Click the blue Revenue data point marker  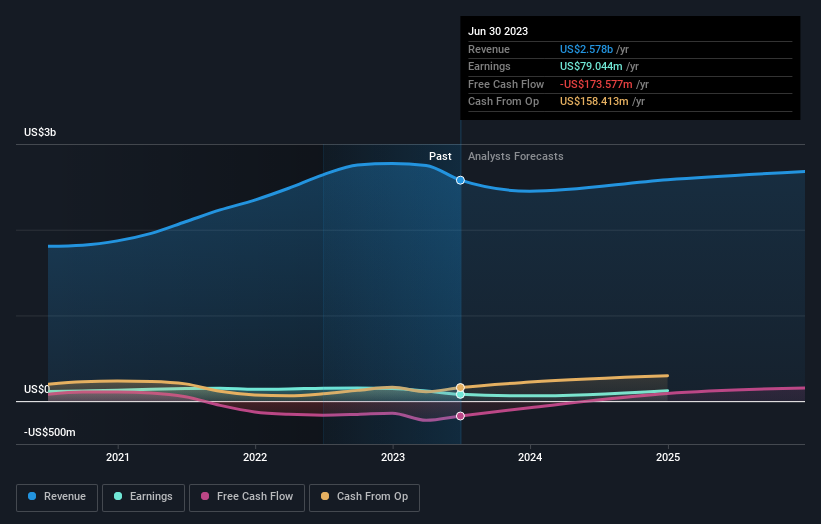coord(460,180)
